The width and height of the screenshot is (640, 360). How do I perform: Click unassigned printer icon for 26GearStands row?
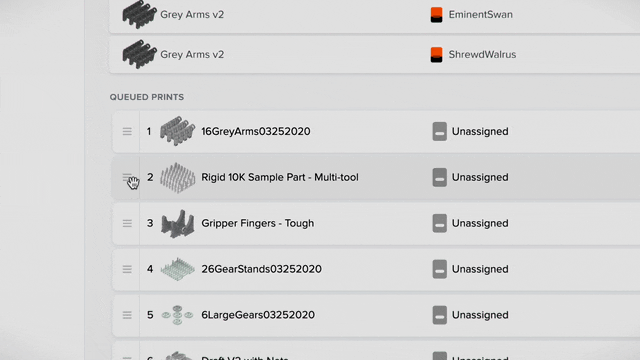(440, 269)
